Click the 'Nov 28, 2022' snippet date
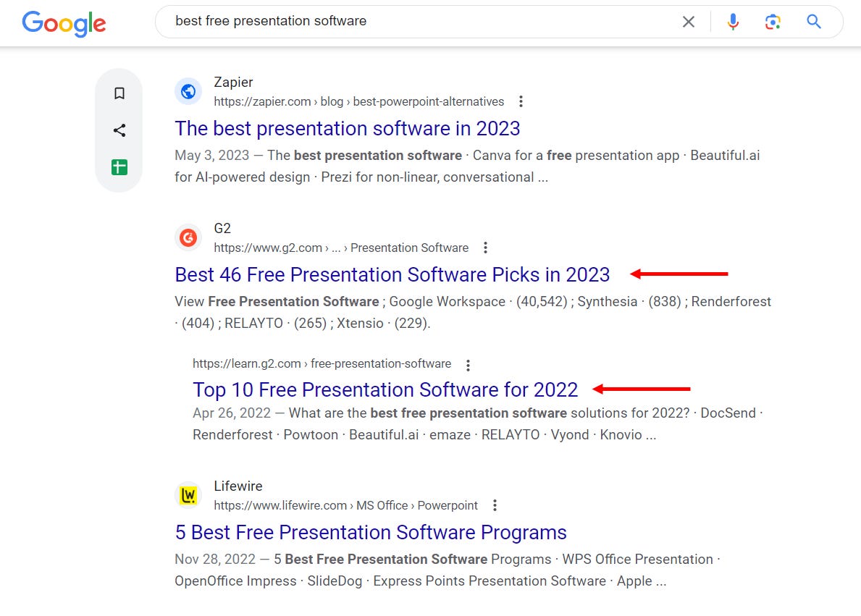Screen dimensions: 861x616 click(x=215, y=559)
